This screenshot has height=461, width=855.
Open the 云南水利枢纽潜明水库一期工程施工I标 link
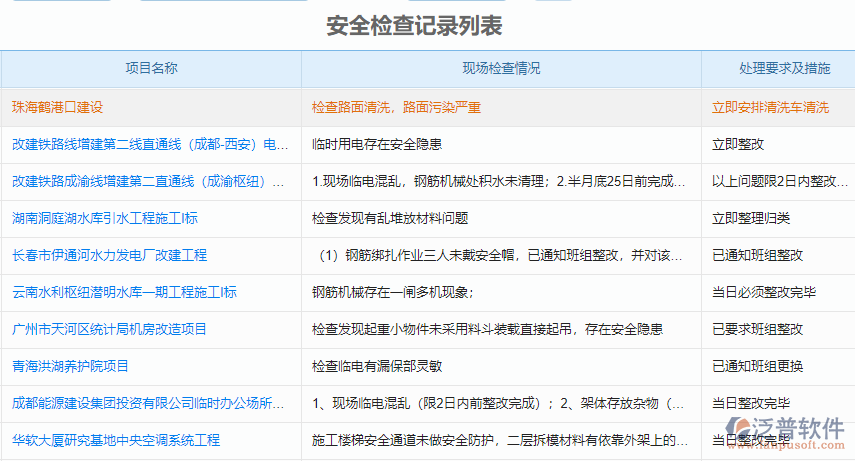[124, 292]
